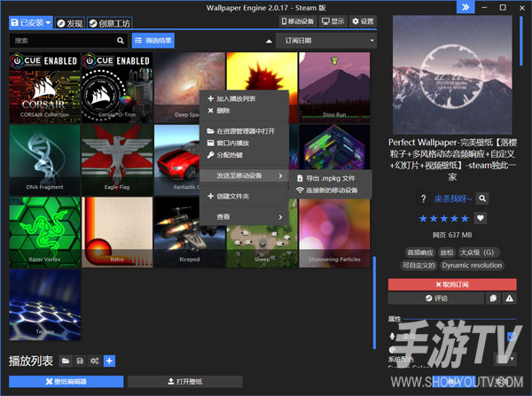Toggle sort direction arrow
Image resolution: width=532 pixels, height=396 pixels.
(x=269, y=41)
